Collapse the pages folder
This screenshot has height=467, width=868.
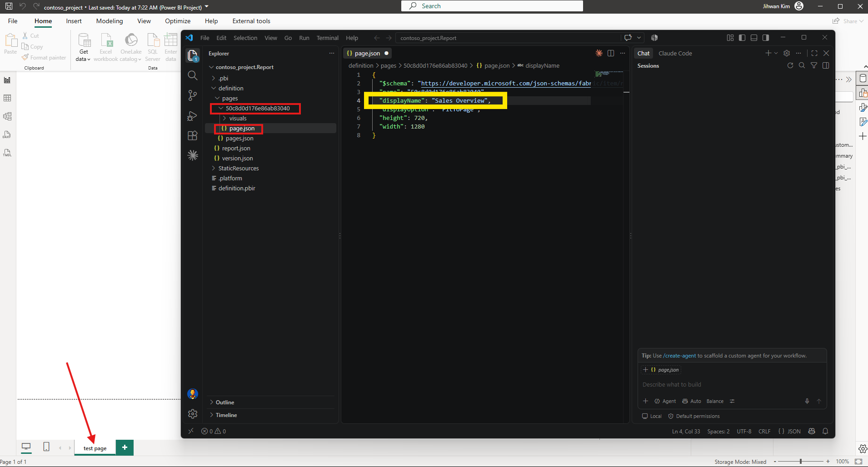(x=217, y=98)
